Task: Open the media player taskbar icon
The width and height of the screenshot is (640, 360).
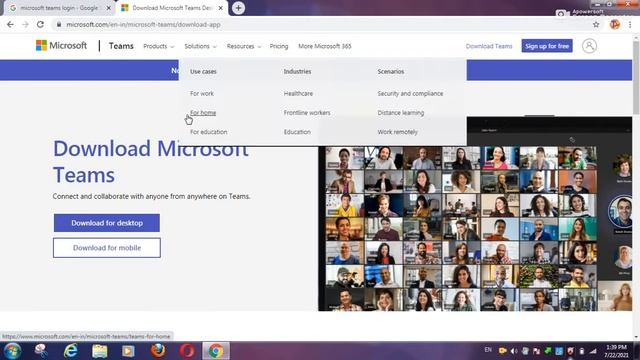Action: click(x=128, y=351)
